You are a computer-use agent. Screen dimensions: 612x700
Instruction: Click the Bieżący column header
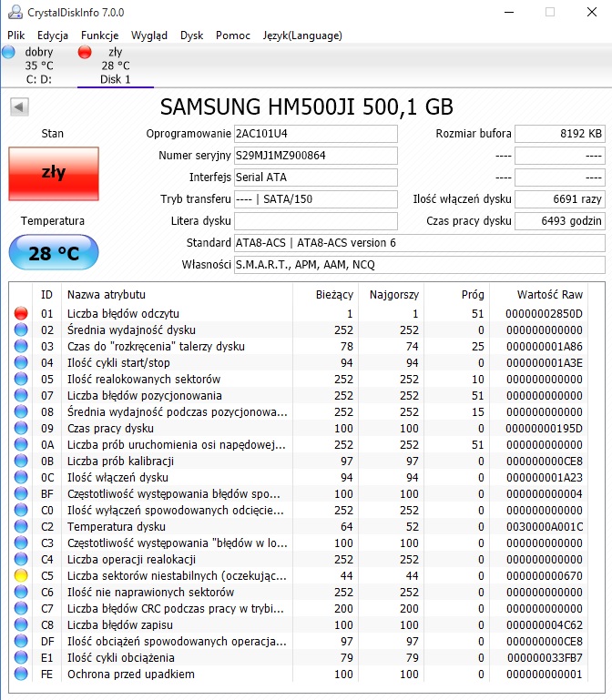(334, 295)
